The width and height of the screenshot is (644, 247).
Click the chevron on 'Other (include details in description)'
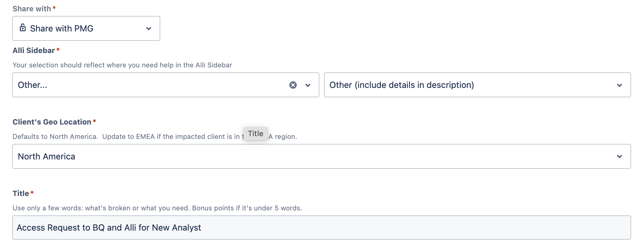(619, 85)
